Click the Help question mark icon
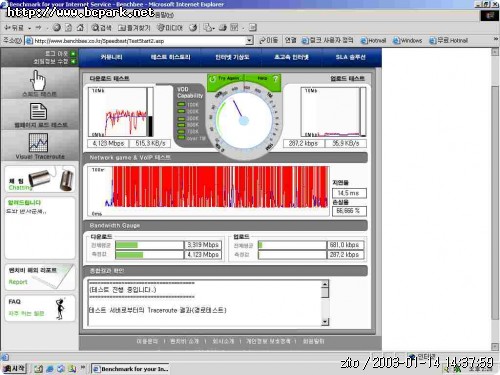The width and height of the screenshot is (500, 375). [x=275, y=79]
